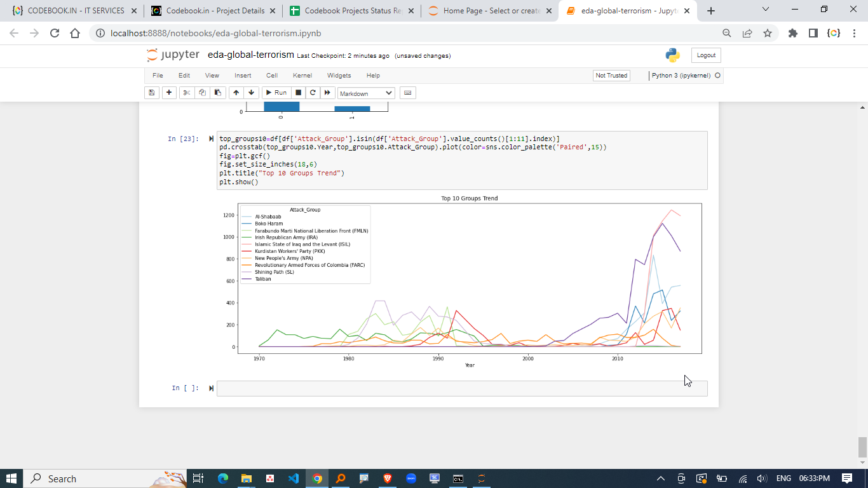Open the Widgets menu

(339, 76)
